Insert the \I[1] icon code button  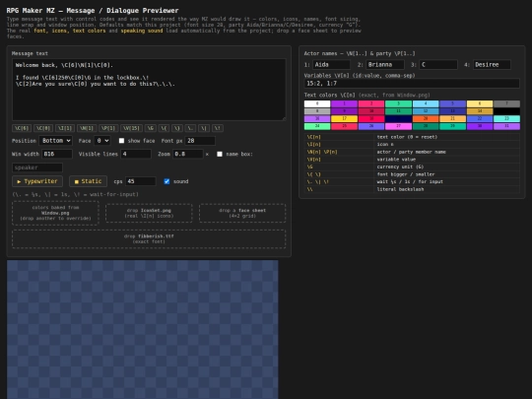click(x=65, y=128)
